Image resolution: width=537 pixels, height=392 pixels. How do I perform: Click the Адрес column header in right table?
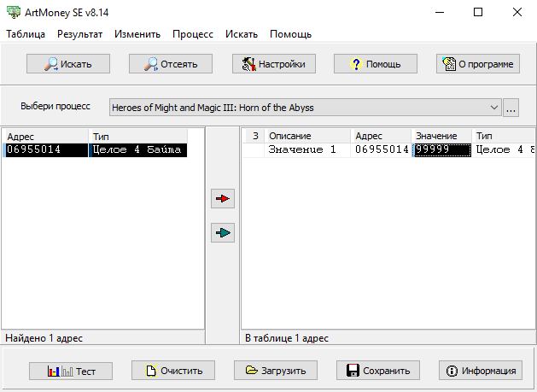[381, 136]
